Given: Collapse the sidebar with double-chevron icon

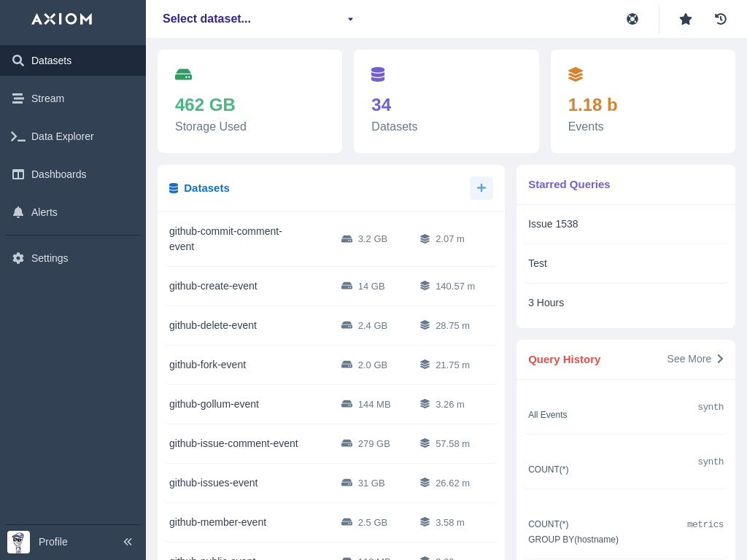Looking at the screenshot, I should (128, 542).
